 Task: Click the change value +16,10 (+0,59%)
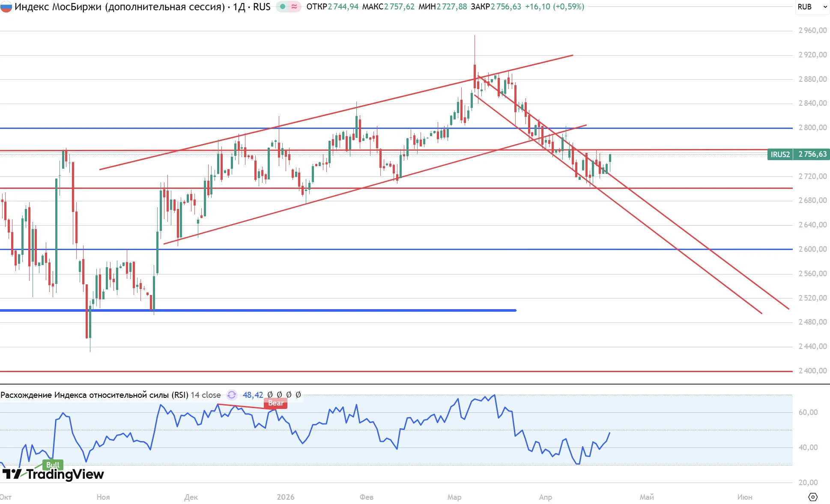tap(555, 7)
